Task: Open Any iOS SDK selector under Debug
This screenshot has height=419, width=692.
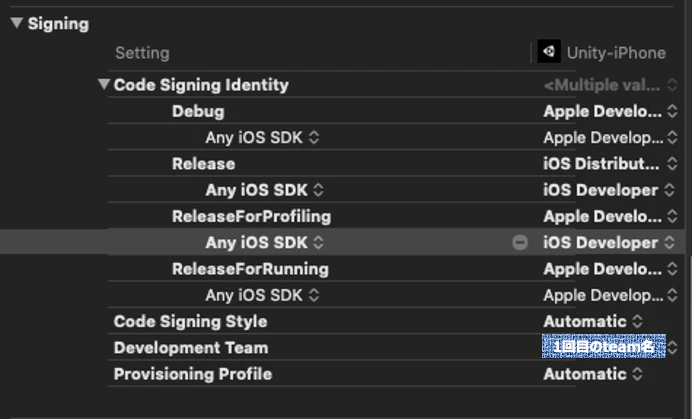Action: [x=262, y=138]
